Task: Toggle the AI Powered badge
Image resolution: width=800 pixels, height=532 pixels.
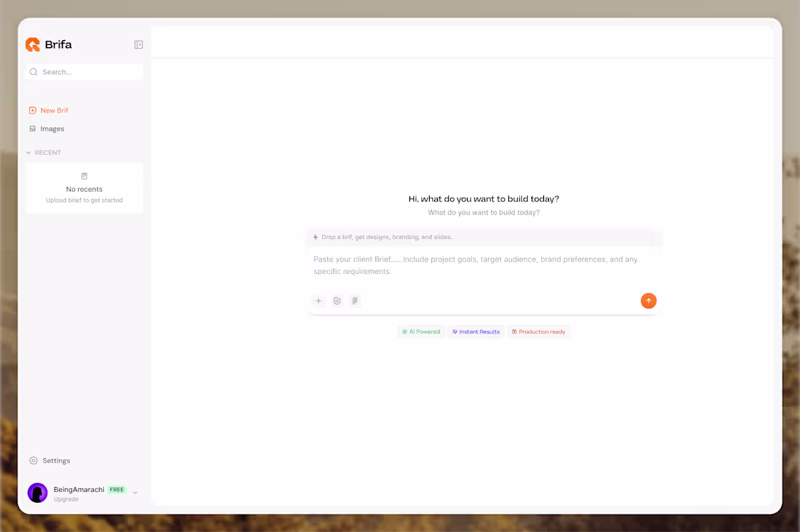Action: pos(421,331)
